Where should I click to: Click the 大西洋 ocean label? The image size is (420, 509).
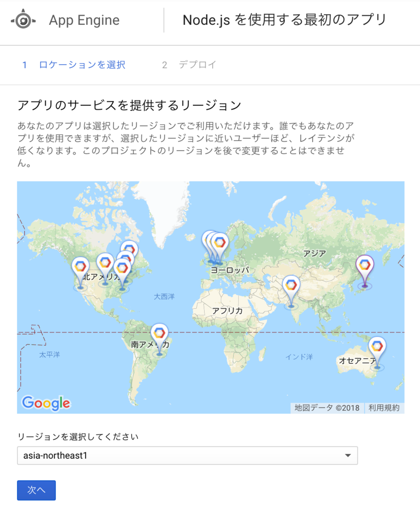164,296
